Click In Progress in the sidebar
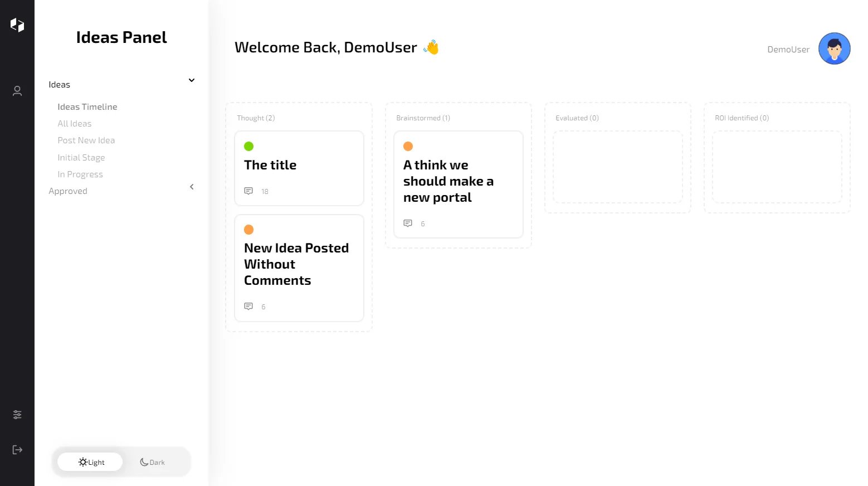 click(80, 174)
